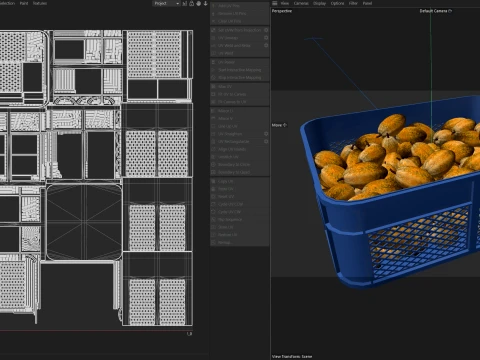Image resolution: width=480 pixels, height=360 pixels.
Task: Open the Project dropdown in UV editor
Action: pos(166,3)
